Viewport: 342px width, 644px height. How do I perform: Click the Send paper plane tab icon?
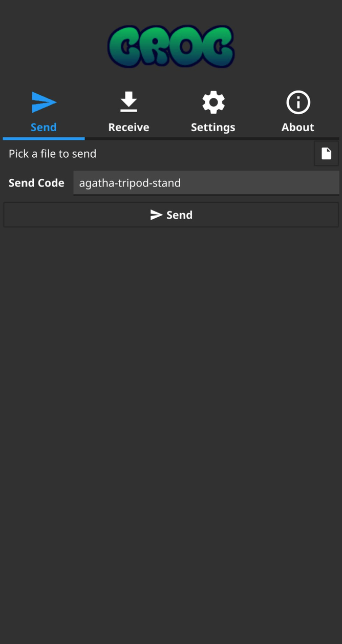coord(44,102)
